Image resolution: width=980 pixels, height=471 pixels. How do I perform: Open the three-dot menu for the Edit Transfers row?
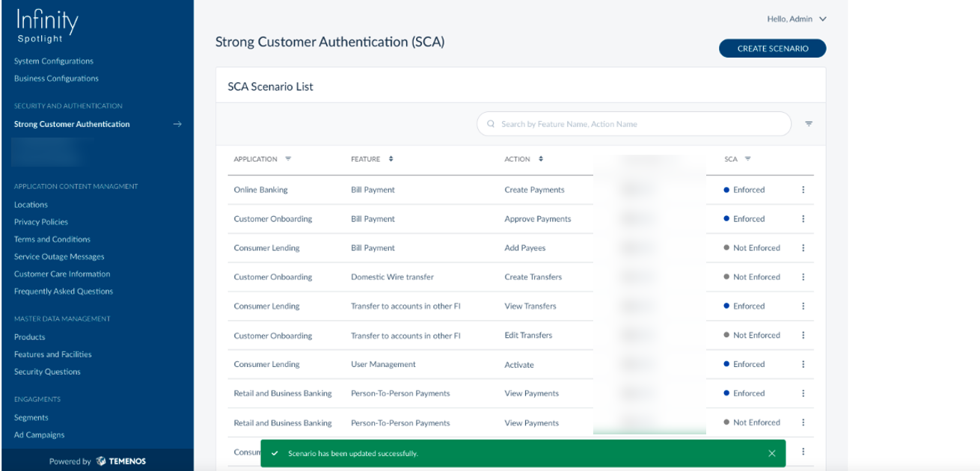tap(803, 336)
